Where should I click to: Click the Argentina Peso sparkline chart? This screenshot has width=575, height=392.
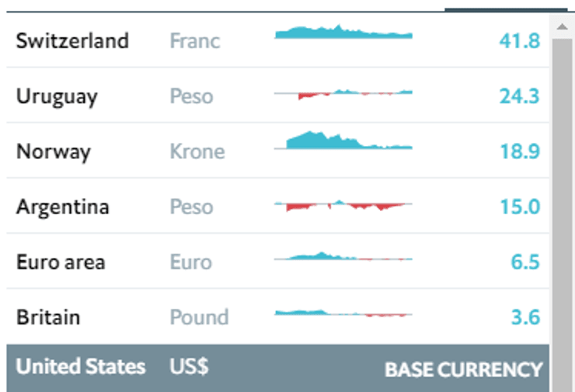pyautogui.click(x=343, y=206)
